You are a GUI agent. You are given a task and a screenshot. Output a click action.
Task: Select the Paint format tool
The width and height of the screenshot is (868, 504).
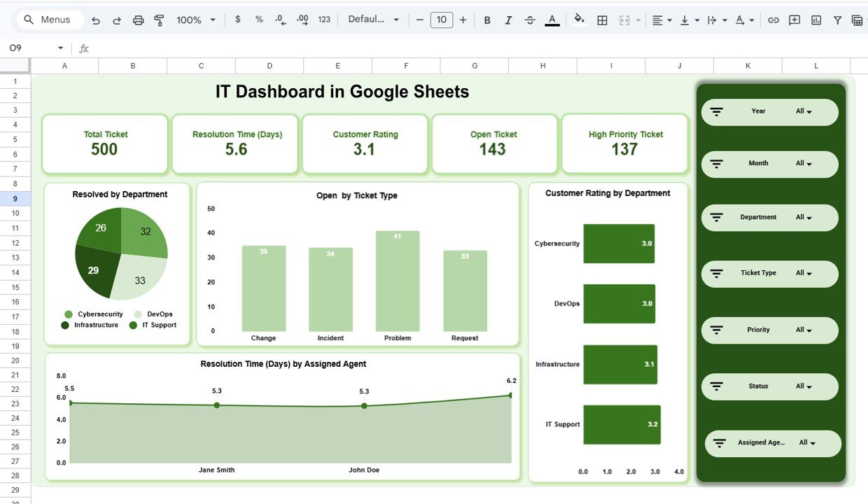(159, 20)
